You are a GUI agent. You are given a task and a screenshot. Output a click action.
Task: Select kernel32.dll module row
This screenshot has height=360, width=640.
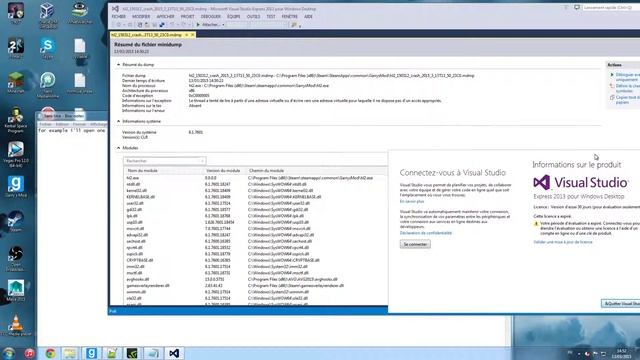(x=255, y=191)
